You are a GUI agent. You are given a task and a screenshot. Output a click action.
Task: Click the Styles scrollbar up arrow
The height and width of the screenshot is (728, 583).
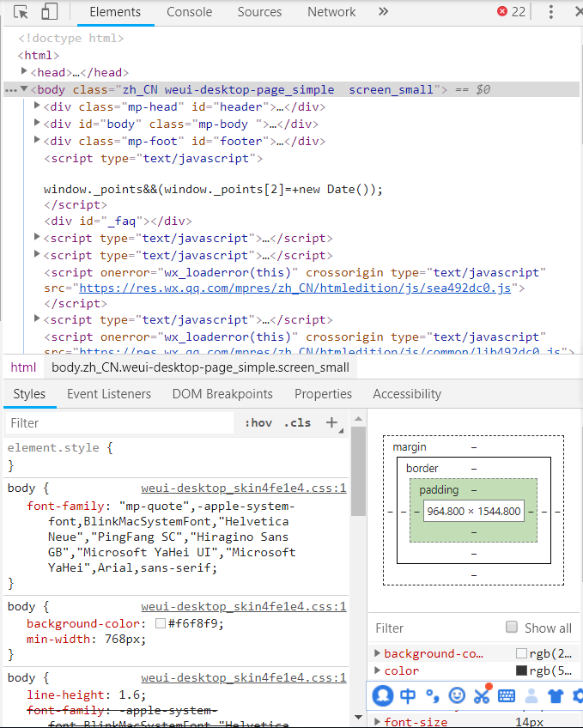click(x=358, y=419)
